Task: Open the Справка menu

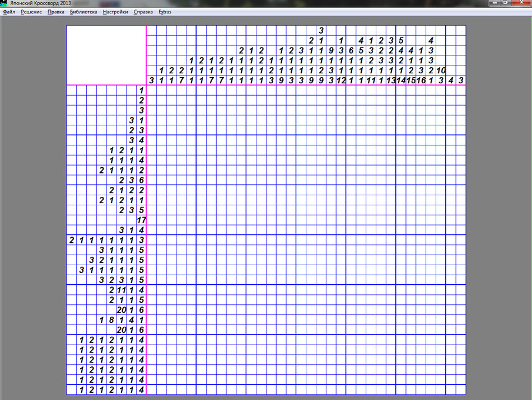Action: pyautogui.click(x=143, y=12)
